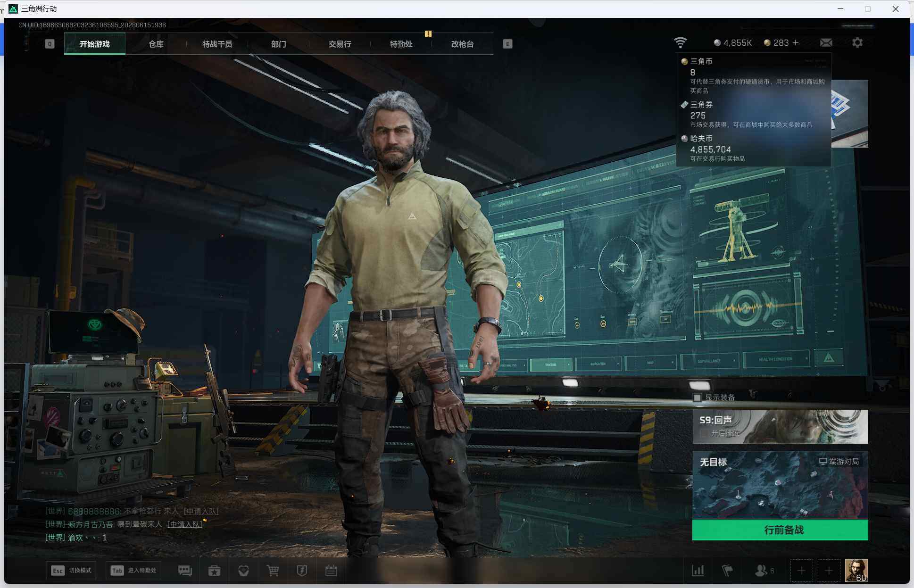The width and height of the screenshot is (914, 588).
Task: Click the first empty teammate plus slot
Action: pos(801,571)
